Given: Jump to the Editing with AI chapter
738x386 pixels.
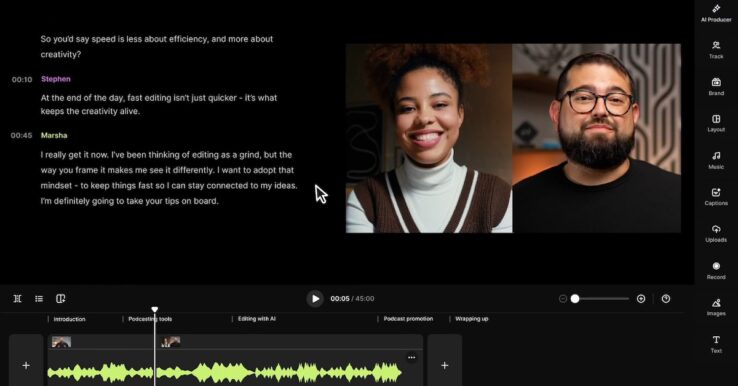Looking at the screenshot, I should click(257, 319).
